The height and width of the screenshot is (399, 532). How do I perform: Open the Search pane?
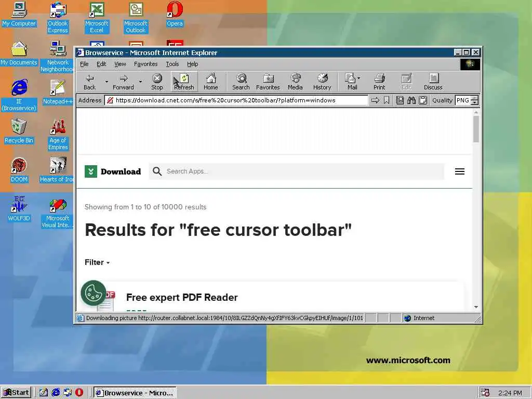pyautogui.click(x=241, y=82)
